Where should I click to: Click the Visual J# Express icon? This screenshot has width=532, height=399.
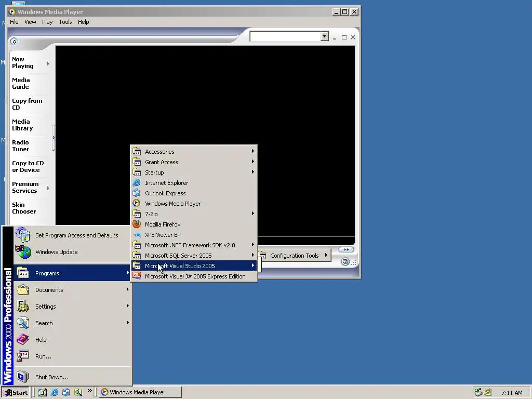(x=137, y=275)
